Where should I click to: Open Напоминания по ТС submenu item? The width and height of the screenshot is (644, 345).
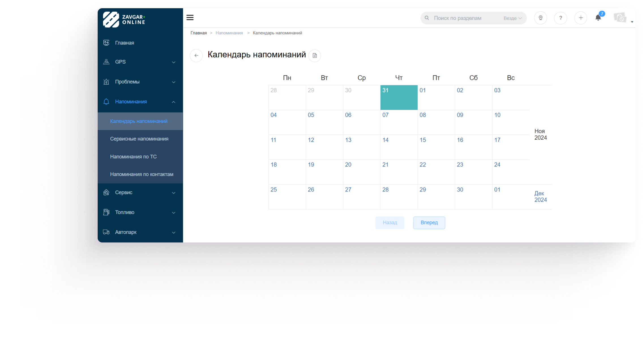[140, 157]
